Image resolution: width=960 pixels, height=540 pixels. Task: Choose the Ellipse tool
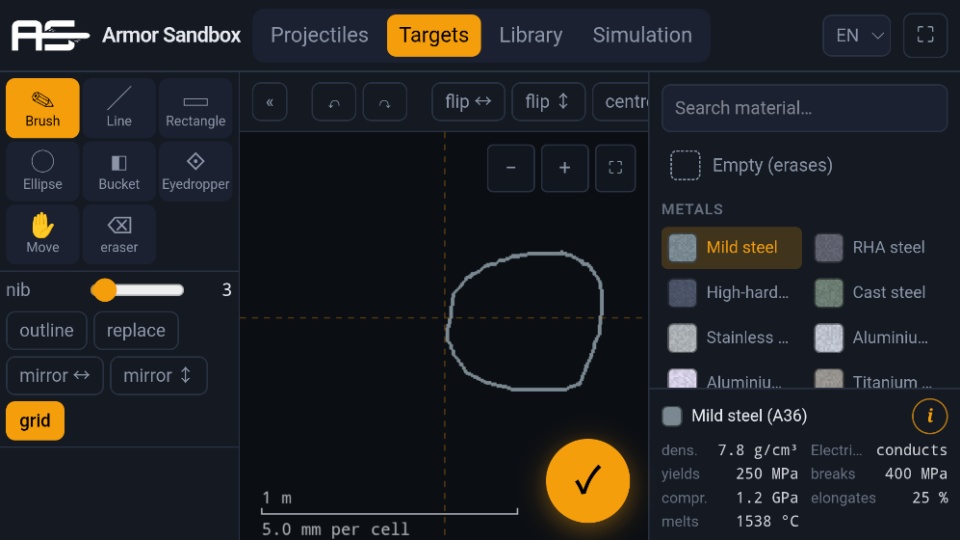(x=42, y=171)
